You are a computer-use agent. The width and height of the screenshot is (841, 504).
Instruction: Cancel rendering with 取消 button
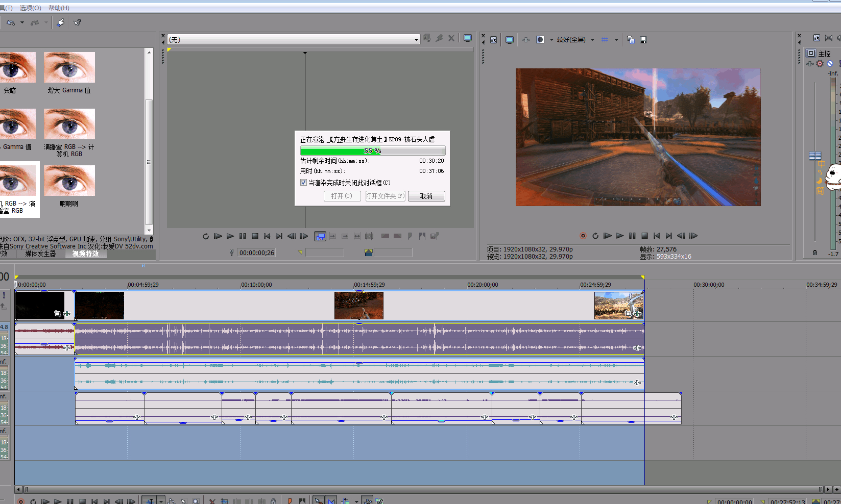click(x=426, y=196)
